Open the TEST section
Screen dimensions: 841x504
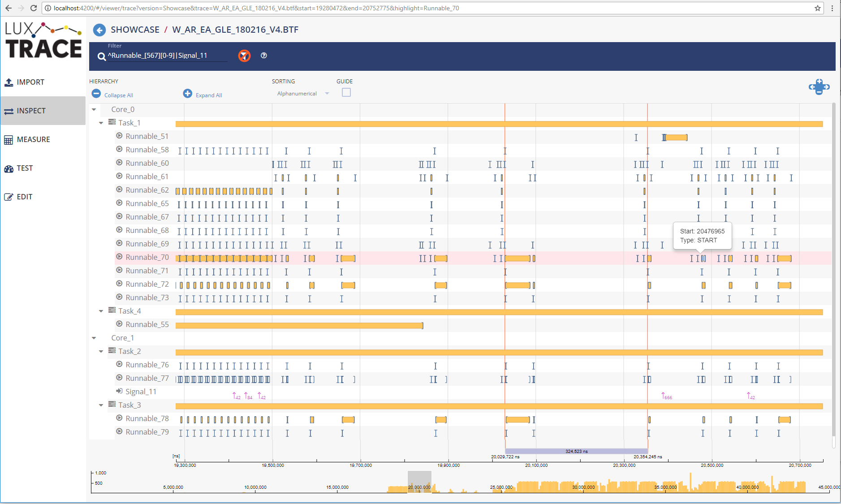[x=43, y=168]
